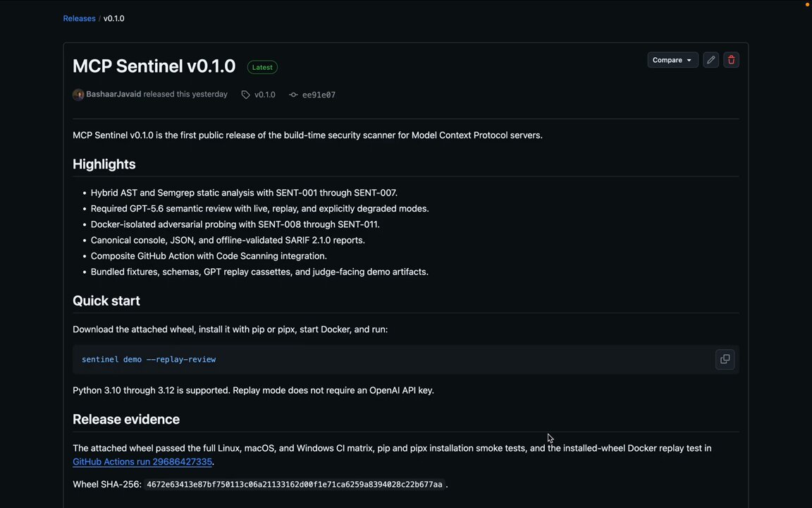Click the Highlights heading

coord(104,164)
